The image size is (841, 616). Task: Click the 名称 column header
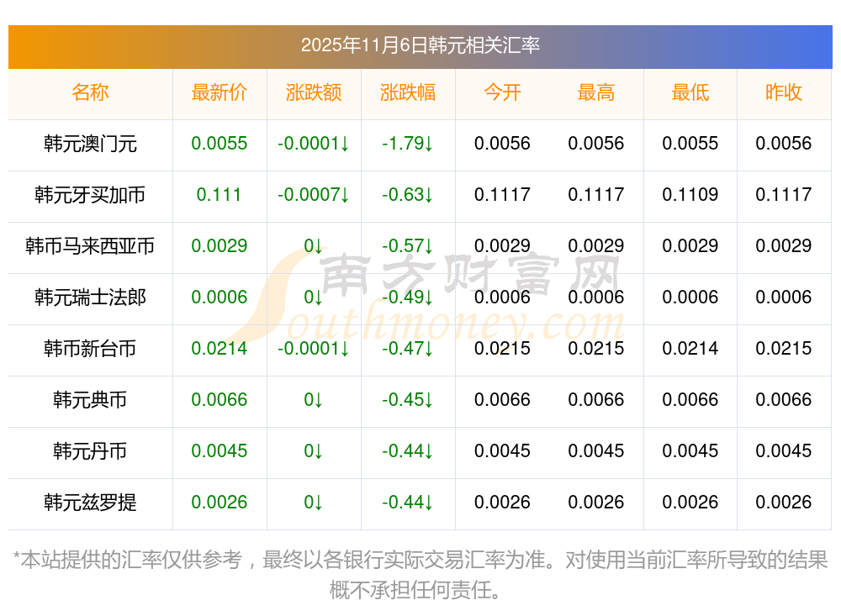[90, 92]
